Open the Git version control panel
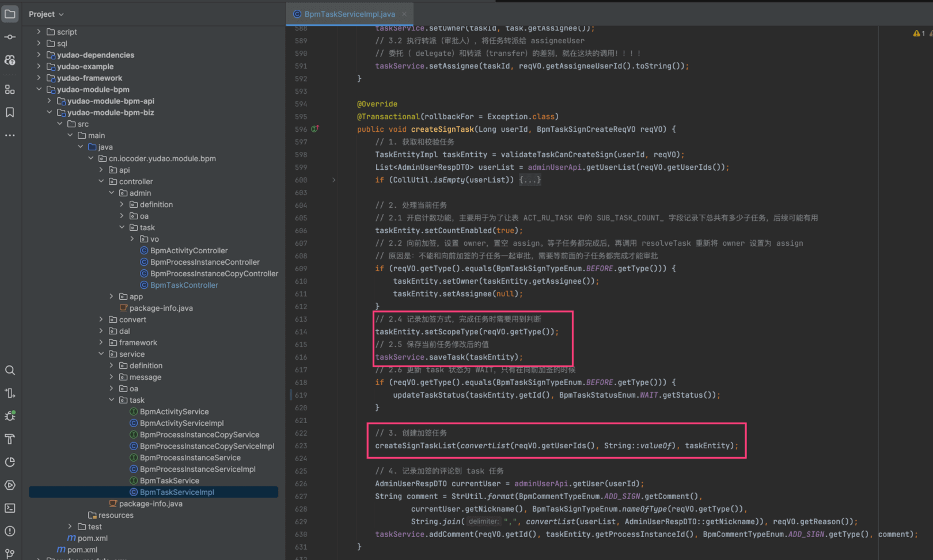 (x=10, y=553)
